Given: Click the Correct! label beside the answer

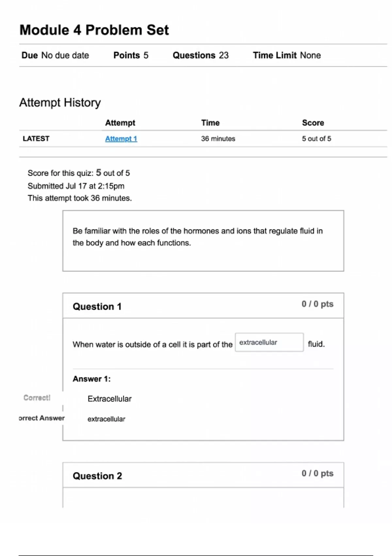Looking at the screenshot, I should point(37,398).
